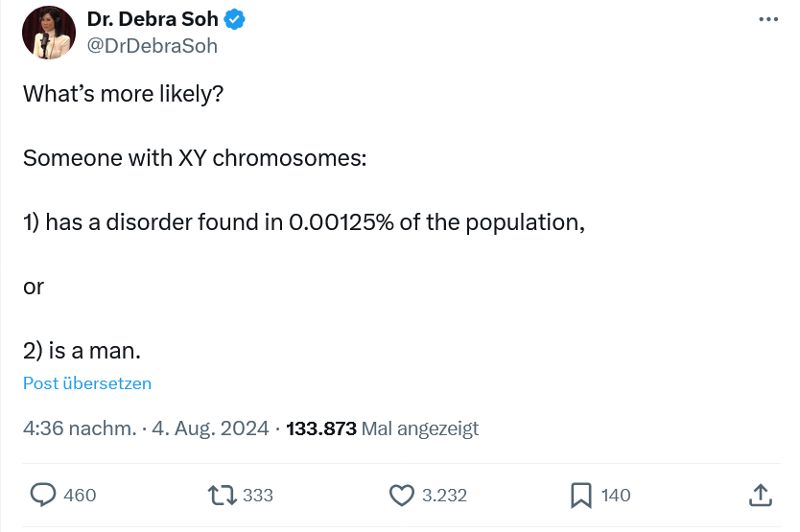Click the bookmark icon

coord(580,495)
